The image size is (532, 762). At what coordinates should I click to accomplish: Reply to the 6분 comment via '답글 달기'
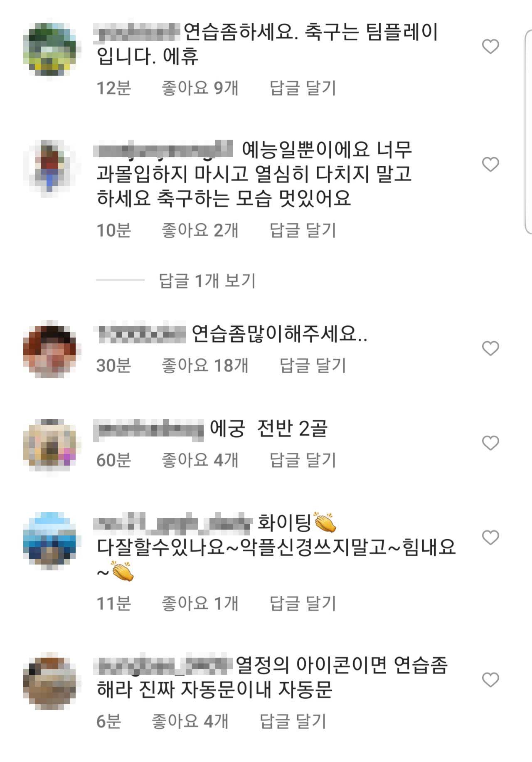(x=293, y=721)
